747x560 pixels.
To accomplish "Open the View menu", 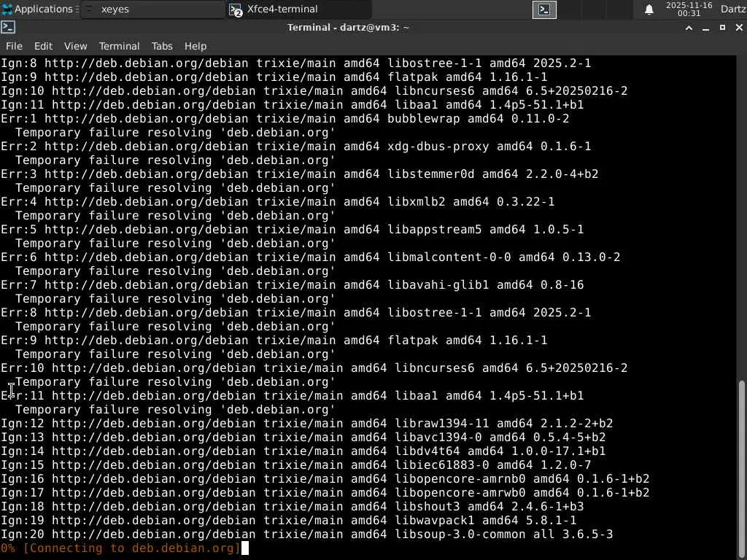I will 75,46.
